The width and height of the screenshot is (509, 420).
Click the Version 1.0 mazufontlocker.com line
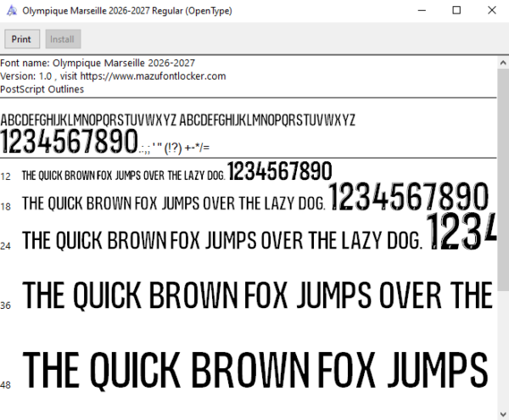click(113, 76)
